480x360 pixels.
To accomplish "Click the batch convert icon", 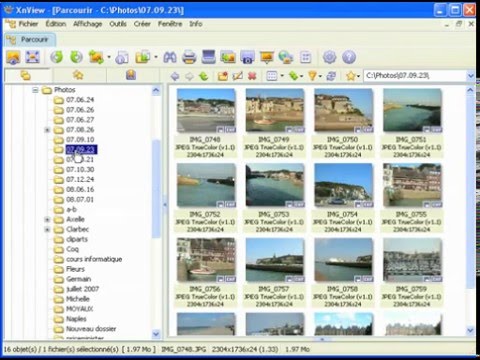I will coord(96,57).
